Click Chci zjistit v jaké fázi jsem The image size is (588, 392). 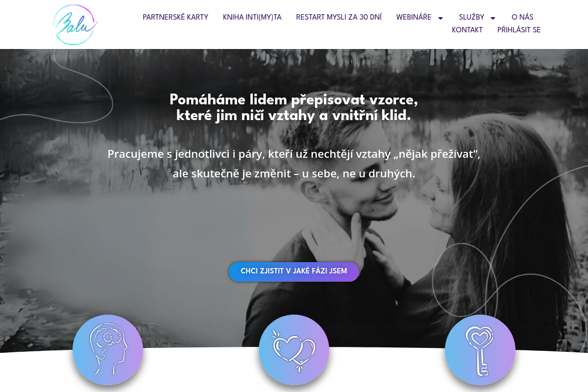[x=294, y=271]
